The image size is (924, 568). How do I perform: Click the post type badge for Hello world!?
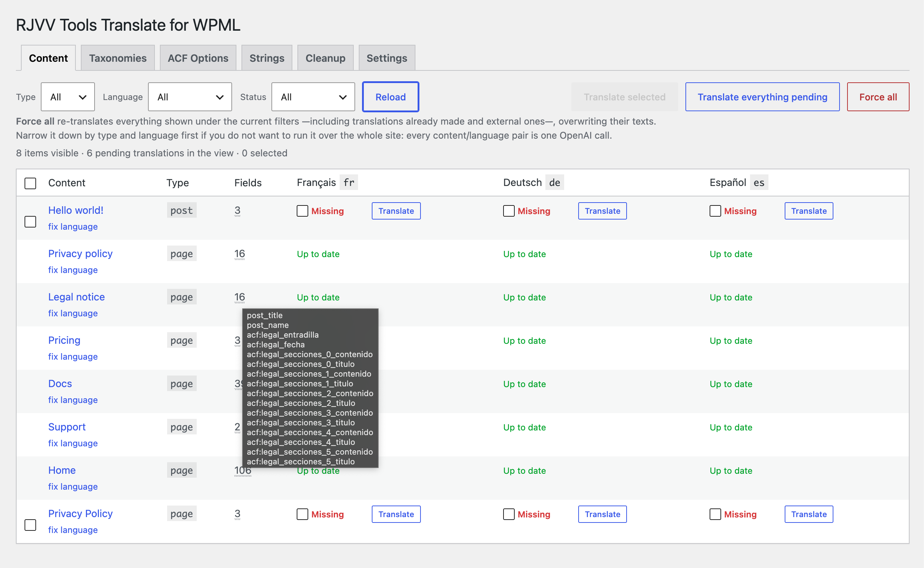tap(182, 211)
